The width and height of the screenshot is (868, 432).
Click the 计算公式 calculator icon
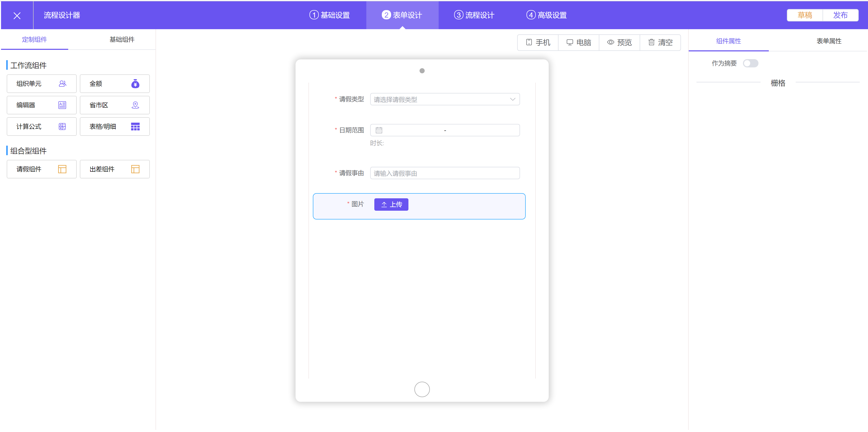click(x=62, y=127)
